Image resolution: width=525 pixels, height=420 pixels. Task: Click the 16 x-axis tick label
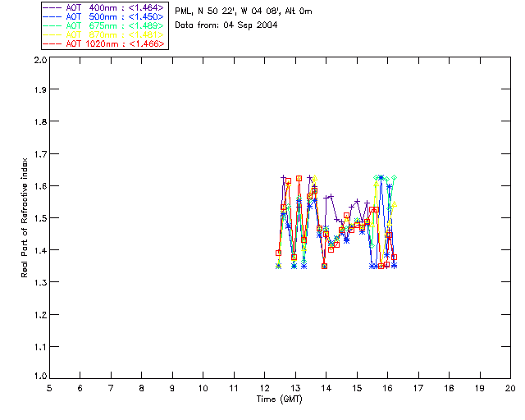[x=387, y=389]
